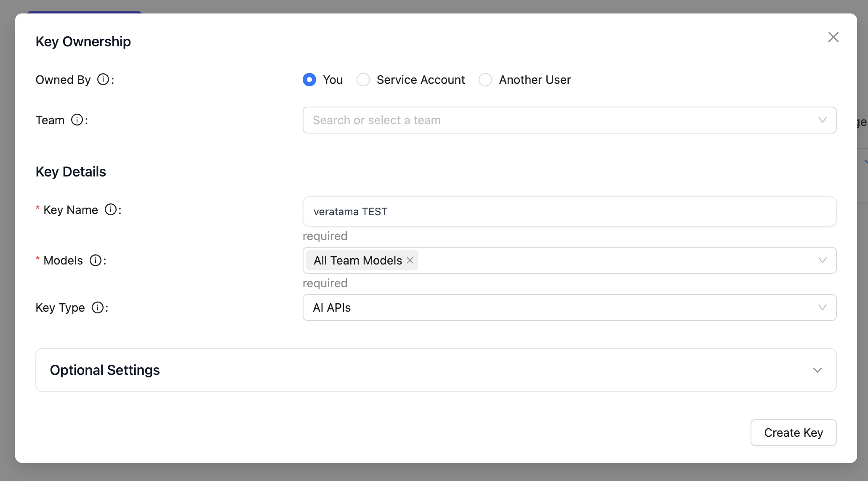Click the info icon next to Key Name
Viewport: 868px width, 481px height.
[111, 209]
